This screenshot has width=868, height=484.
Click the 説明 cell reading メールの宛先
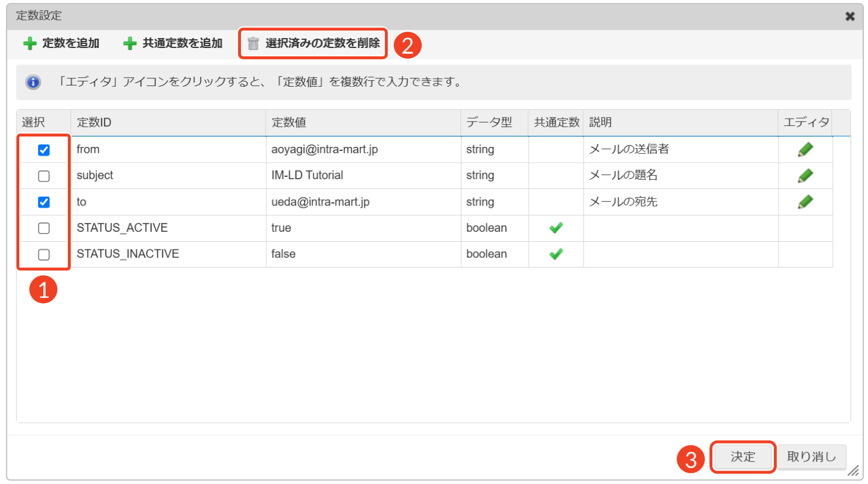[680, 202]
